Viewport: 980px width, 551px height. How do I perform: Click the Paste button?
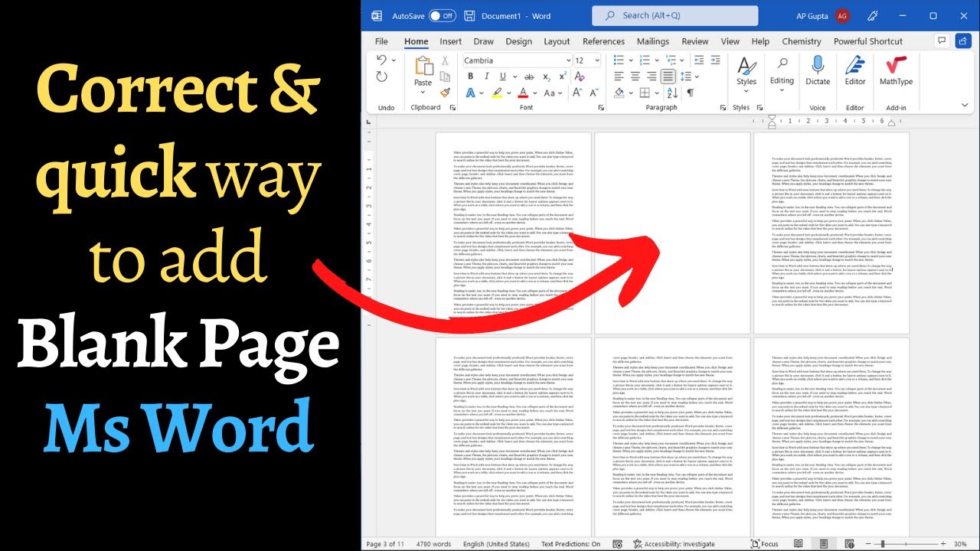423,69
